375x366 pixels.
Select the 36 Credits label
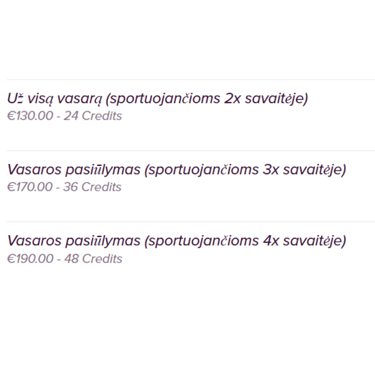pos(92,187)
